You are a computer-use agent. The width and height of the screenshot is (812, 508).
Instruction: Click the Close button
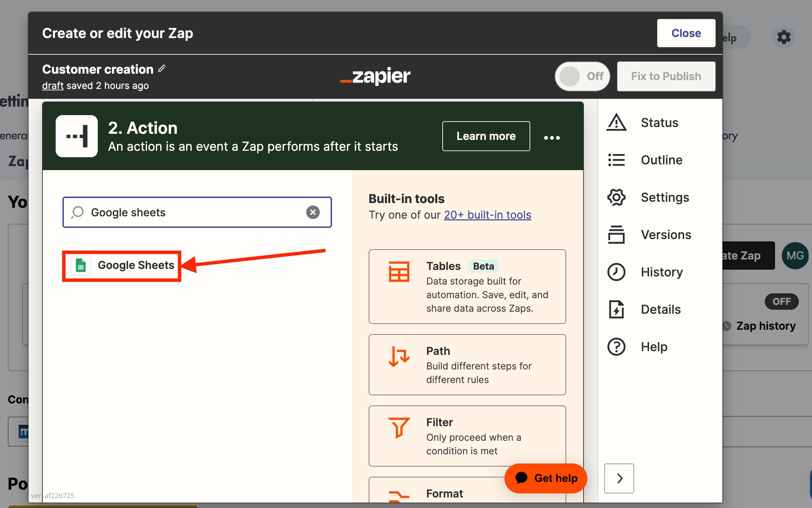686,33
